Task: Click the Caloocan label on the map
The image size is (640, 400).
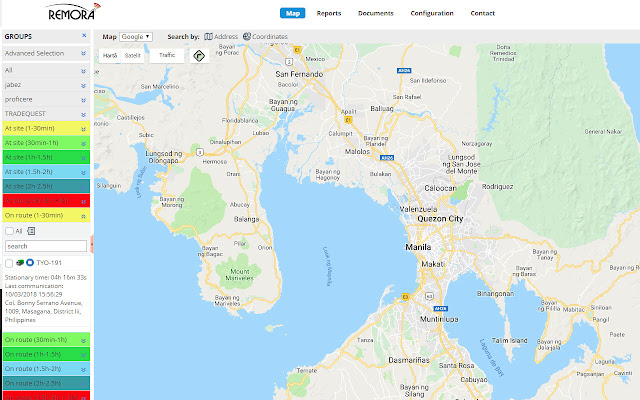Action: coord(440,188)
